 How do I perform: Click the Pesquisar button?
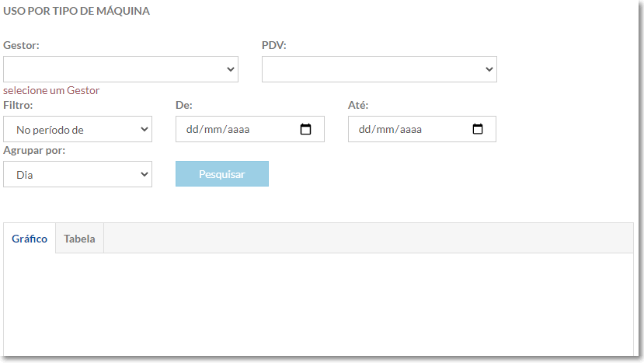point(222,174)
